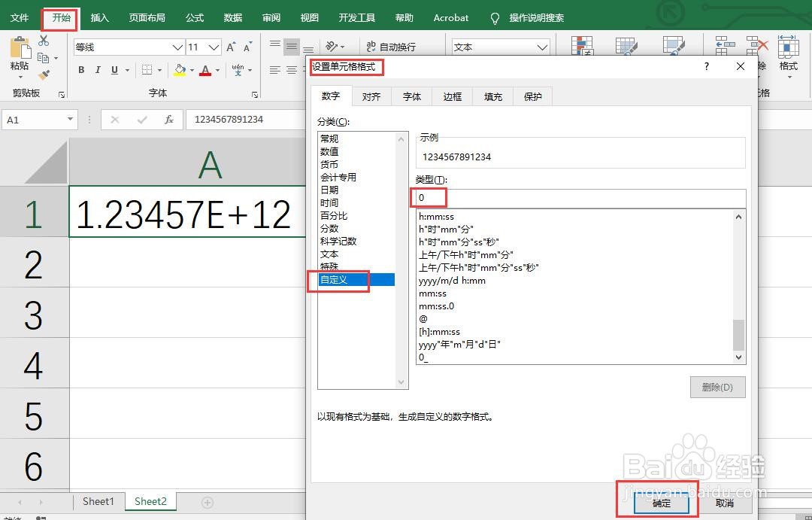Open the font size dropdown
Image resolution: width=812 pixels, height=520 pixels.
point(213,47)
